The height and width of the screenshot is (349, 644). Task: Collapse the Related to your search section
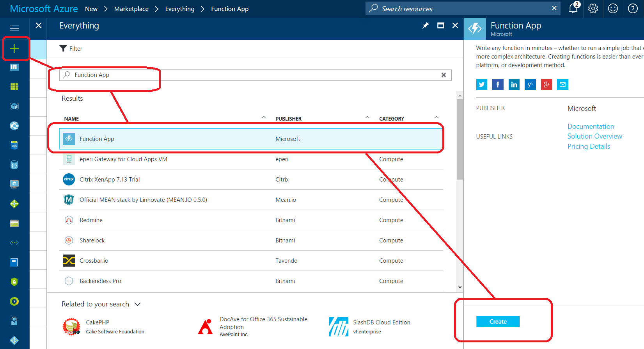click(x=137, y=304)
